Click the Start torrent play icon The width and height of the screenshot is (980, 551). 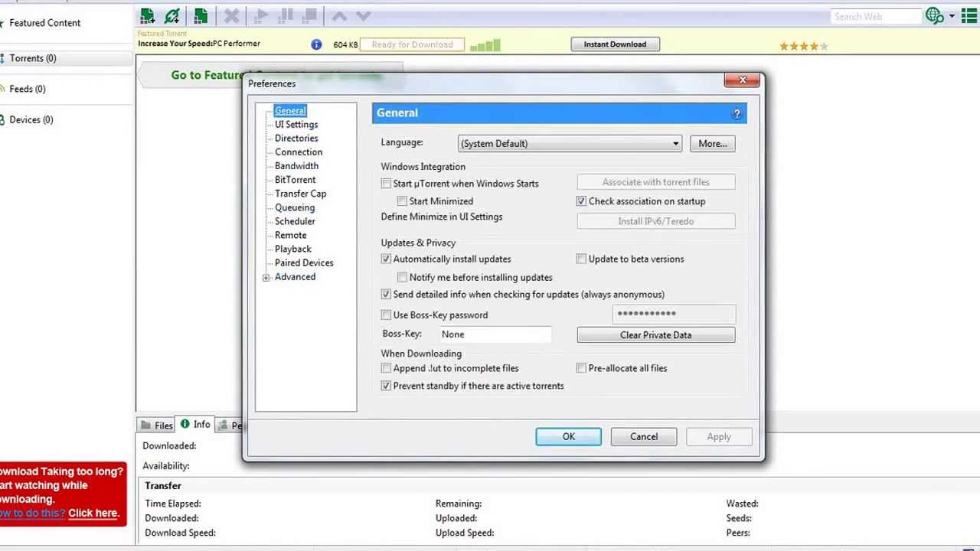261,15
